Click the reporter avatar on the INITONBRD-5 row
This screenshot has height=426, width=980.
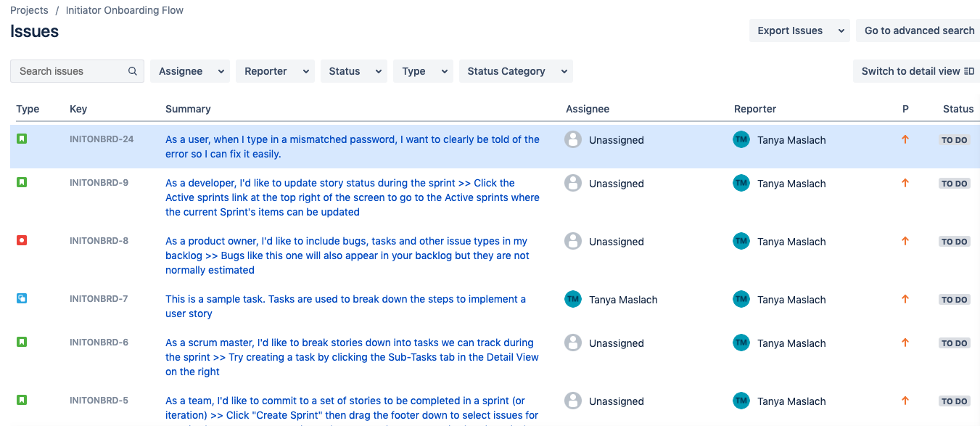point(741,401)
